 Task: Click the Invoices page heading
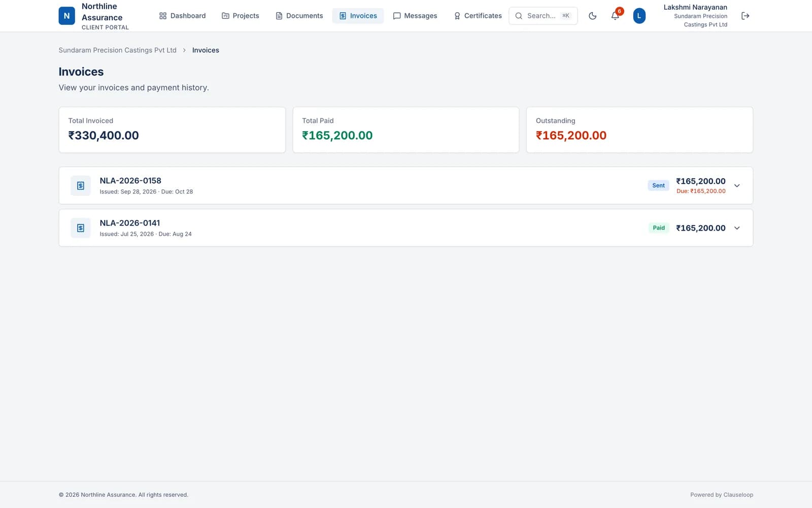click(81, 72)
